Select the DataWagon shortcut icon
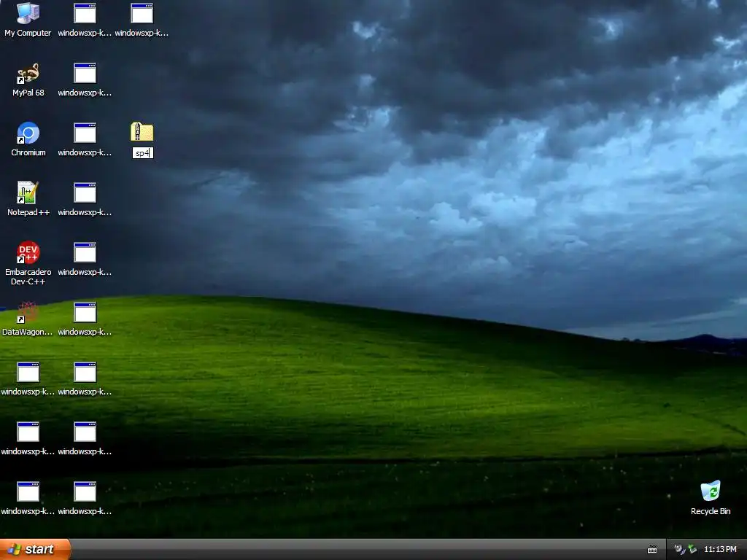 click(x=27, y=319)
